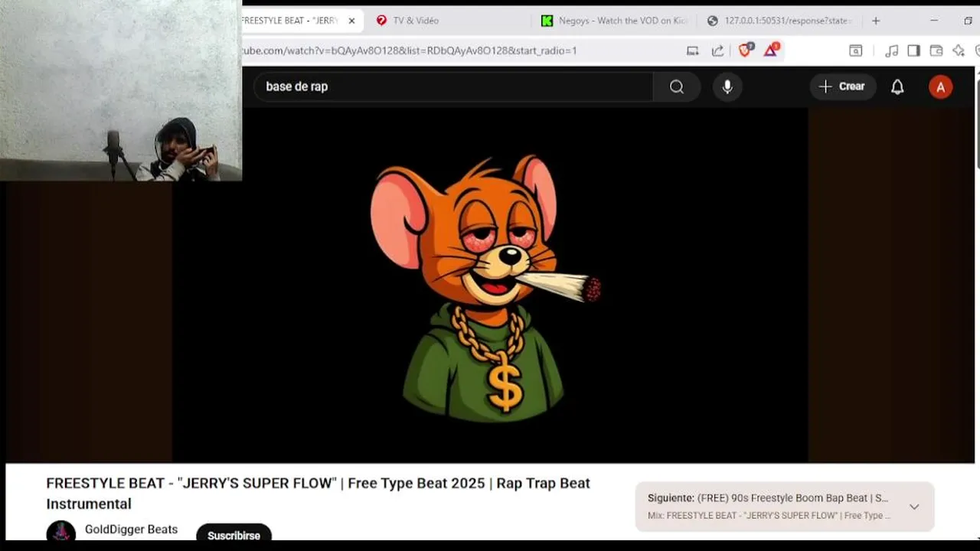980x551 pixels.
Task: Switch to the Negoys Kick VOD tab
Action: point(614,21)
